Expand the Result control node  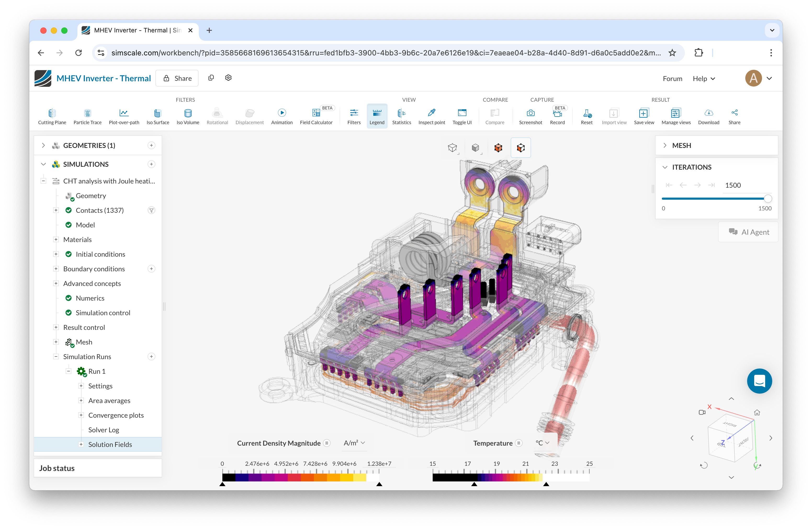(x=56, y=327)
